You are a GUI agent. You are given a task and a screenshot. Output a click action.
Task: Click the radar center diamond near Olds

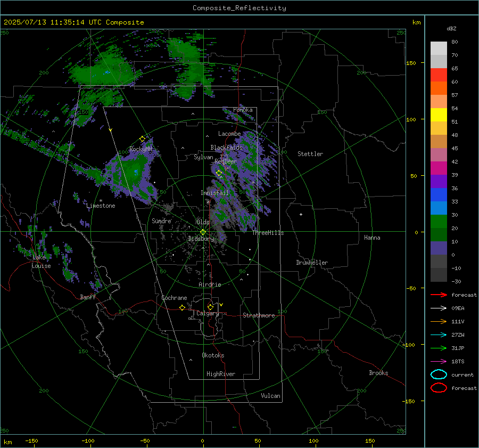click(x=203, y=232)
